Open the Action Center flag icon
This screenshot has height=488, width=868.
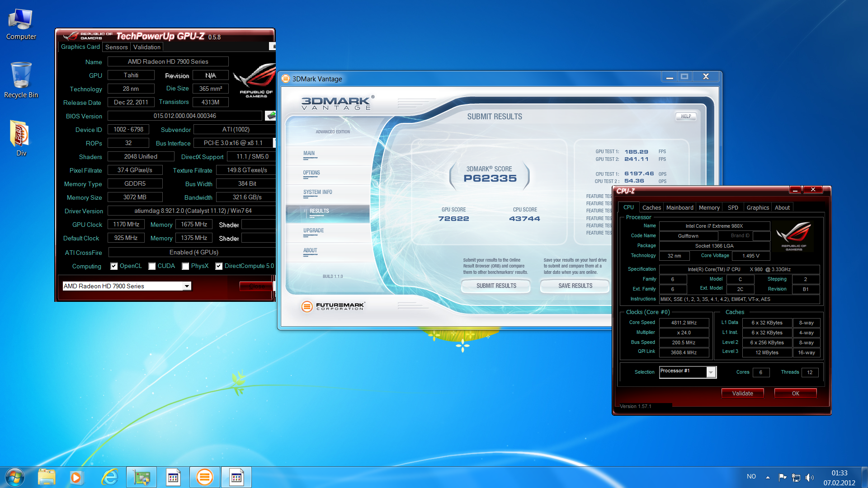tap(782, 477)
